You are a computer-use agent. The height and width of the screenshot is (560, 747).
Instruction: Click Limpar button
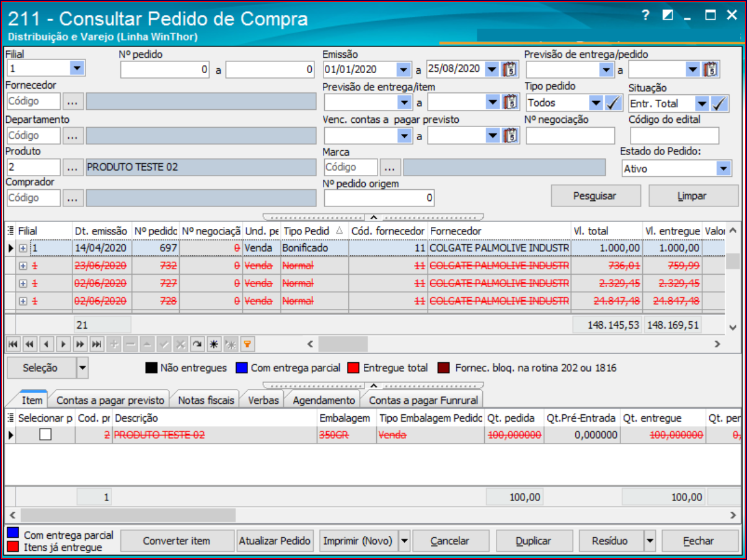tap(692, 196)
